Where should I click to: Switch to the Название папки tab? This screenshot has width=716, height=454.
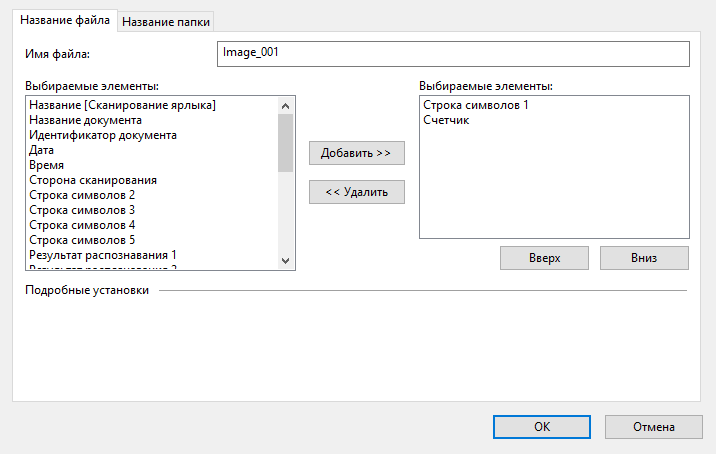[167, 22]
